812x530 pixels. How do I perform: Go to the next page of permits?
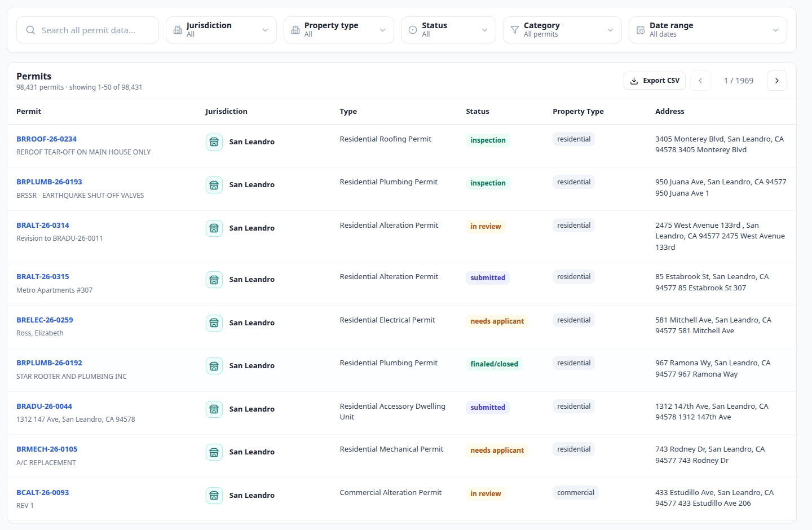(776, 81)
